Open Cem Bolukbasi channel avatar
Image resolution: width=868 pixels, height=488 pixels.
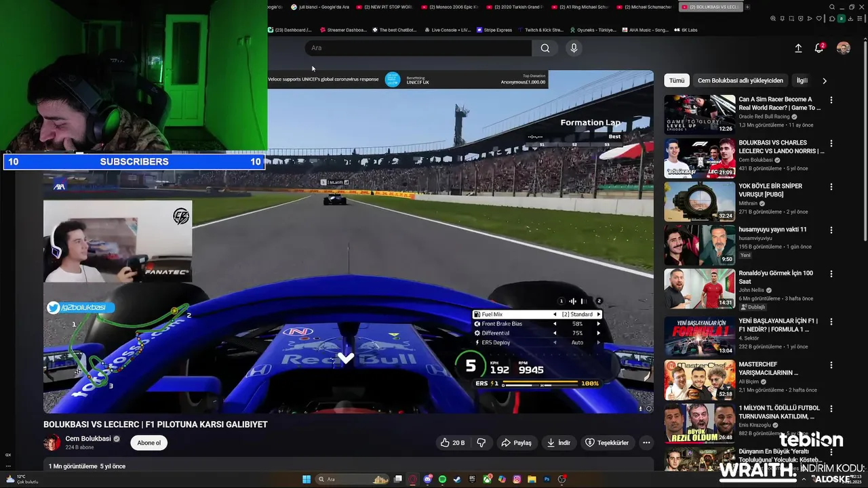point(52,443)
